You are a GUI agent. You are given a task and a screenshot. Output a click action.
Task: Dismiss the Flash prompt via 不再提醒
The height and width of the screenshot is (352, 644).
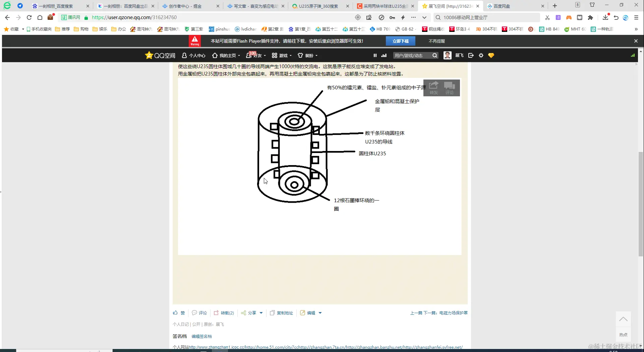pos(436,41)
